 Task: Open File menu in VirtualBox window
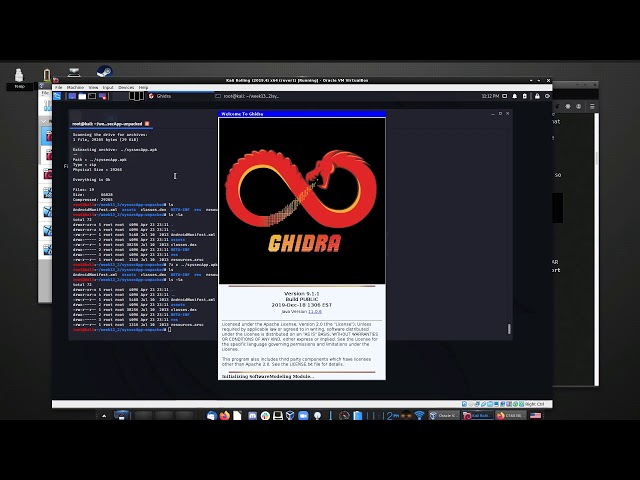[59, 87]
